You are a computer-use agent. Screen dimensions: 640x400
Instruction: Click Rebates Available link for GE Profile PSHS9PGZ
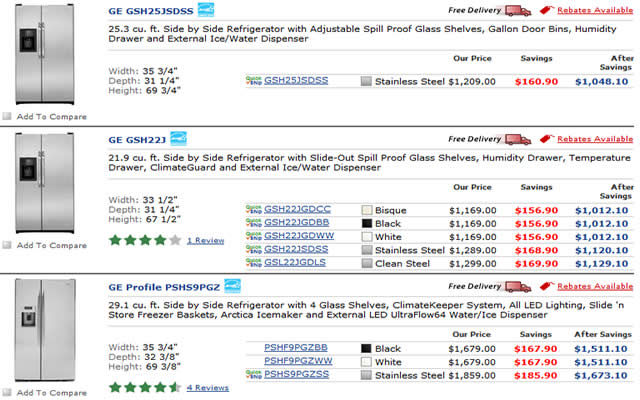click(594, 286)
